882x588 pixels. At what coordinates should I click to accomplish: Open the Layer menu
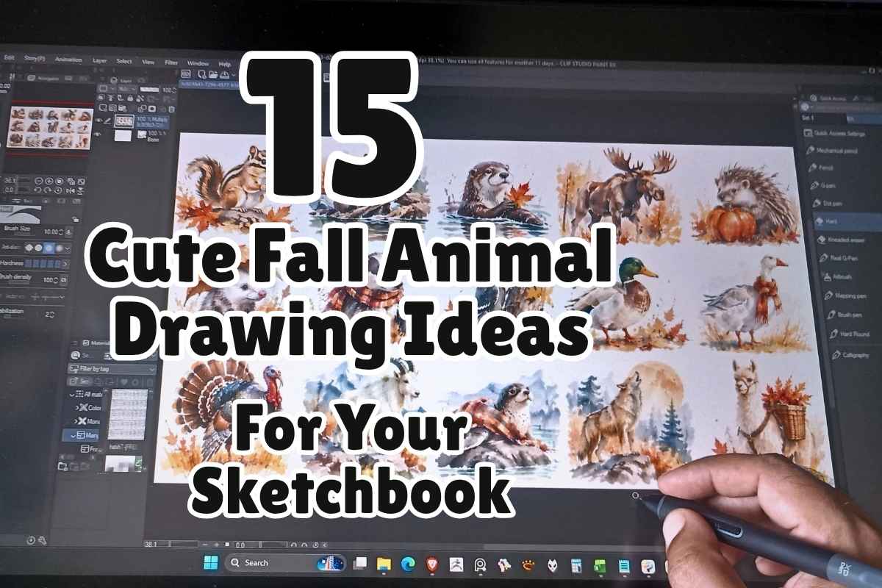(99, 60)
